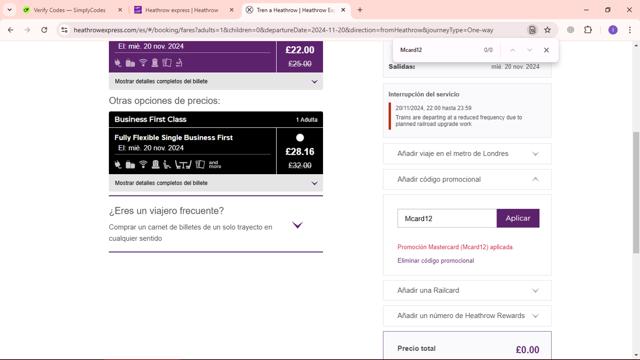Click the WiFi icon on Business First fare
640x360 pixels.
pyautogui.click(x=143, y=164)
